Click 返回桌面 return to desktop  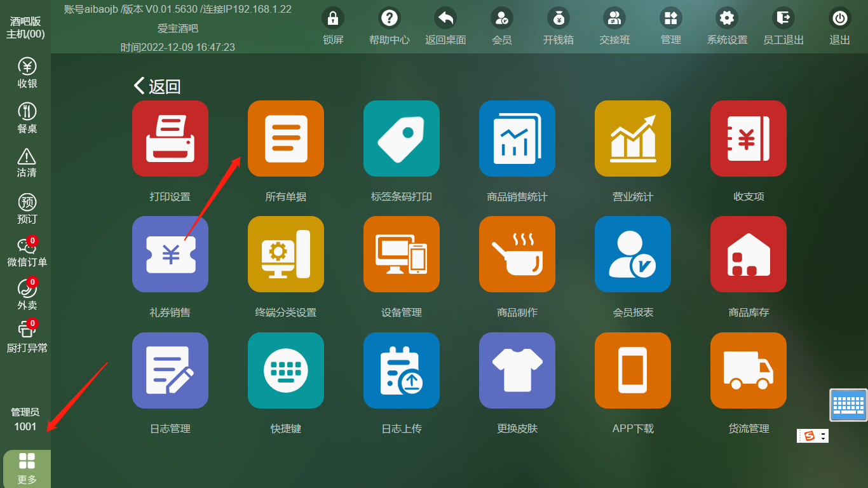pyautogui.click(x=445, y=27)
